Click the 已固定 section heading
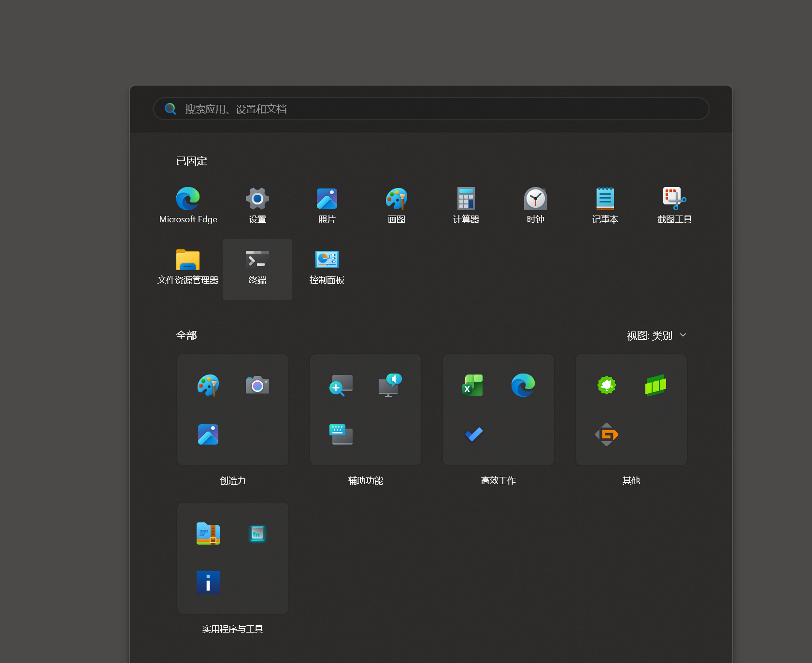This screenshot has height=663, width=812. [x=192, y=161]
